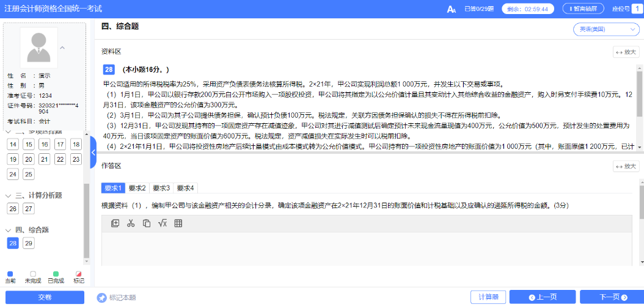Click the copy icon in editor toolbar
This screenshot has width=644, height=307.
pyautogui.click(x=146, y=223)
